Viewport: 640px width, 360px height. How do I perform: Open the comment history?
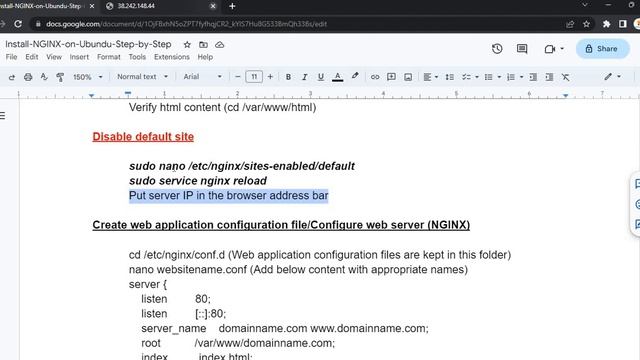pos(522,49)
